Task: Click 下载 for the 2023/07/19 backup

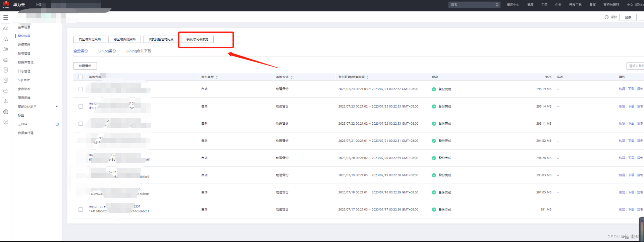Action: [631, 175]
